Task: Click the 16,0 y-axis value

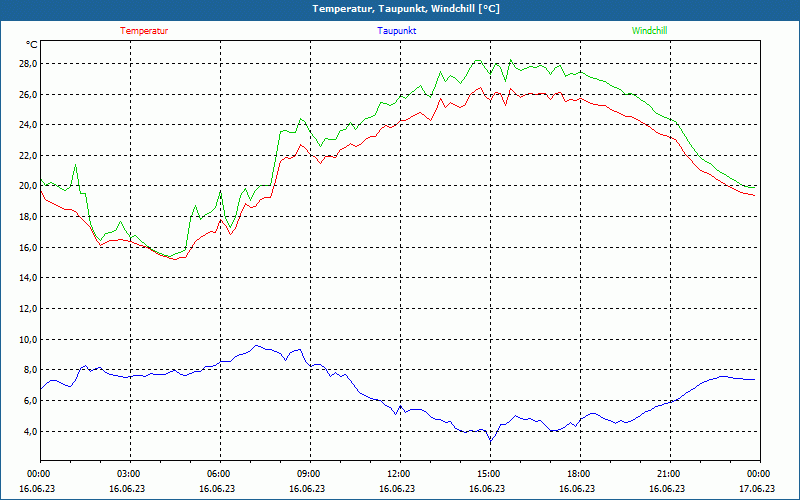Action: (x=28, y=247)
